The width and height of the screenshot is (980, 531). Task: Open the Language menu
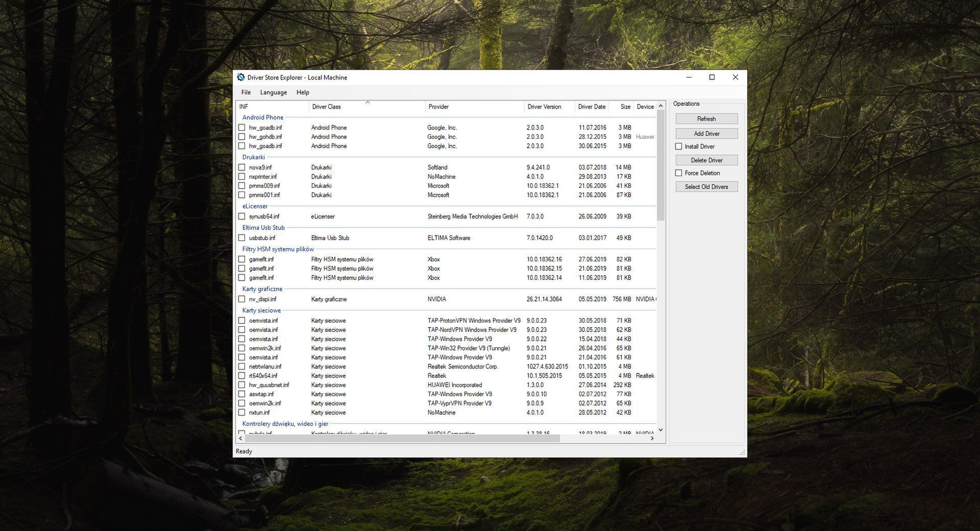point(274,92)
